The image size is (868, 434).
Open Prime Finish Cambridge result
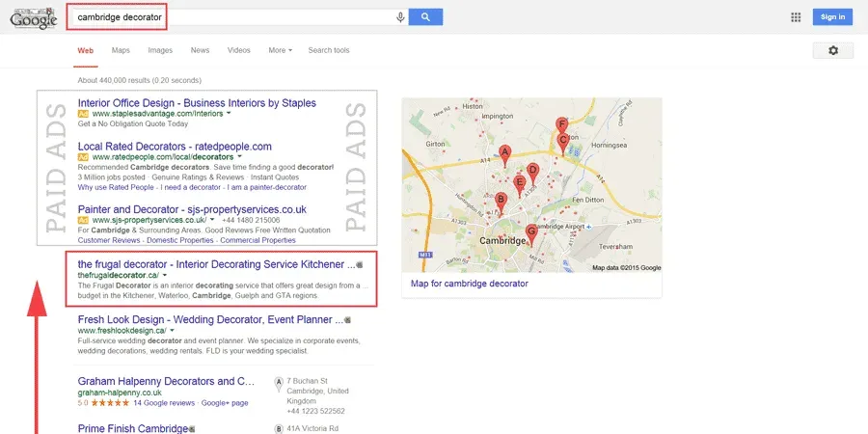[x=133, y=429]
